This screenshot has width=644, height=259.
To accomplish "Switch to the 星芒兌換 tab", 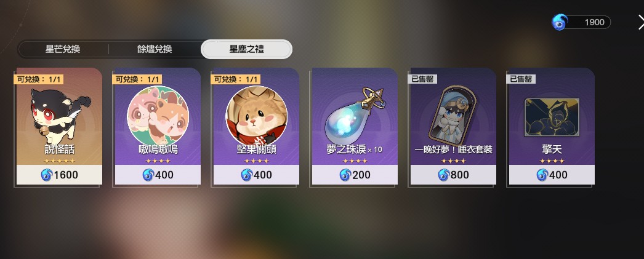I will pos(62,49).
